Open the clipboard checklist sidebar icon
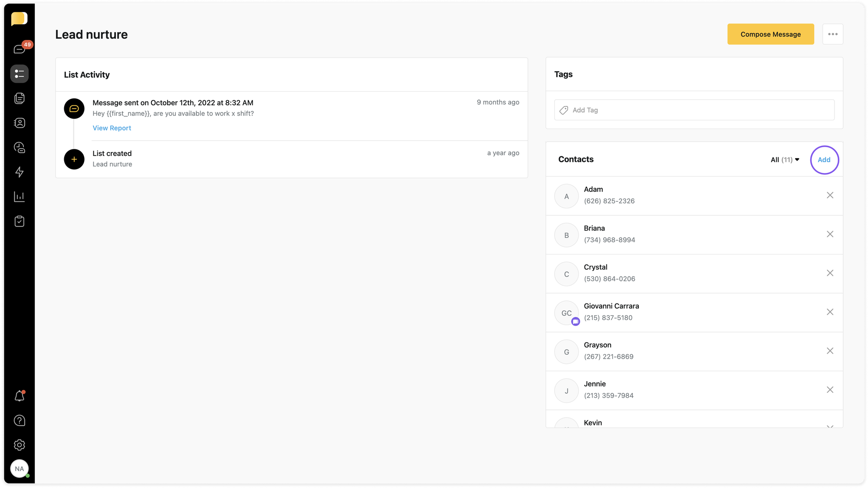 [20, 221]
